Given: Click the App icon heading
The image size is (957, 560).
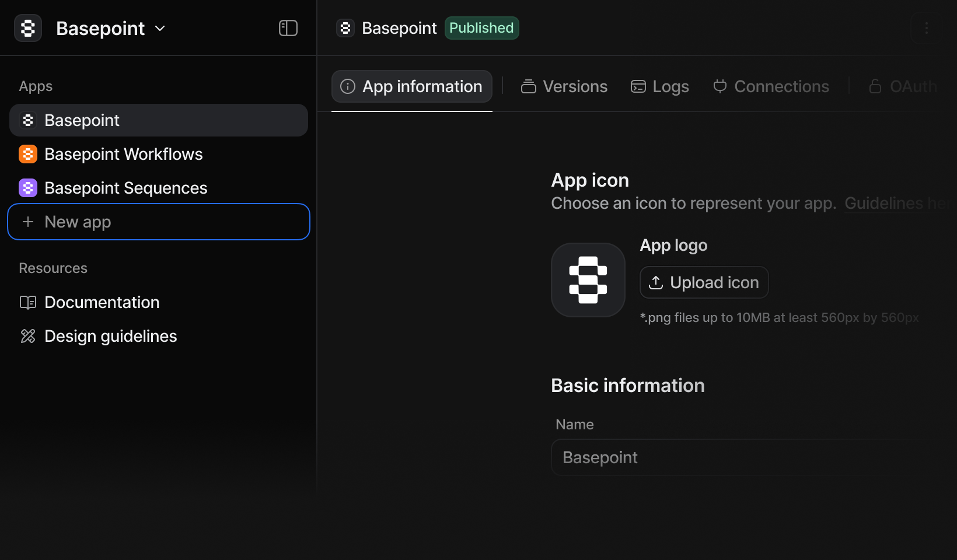Looking at the screenshot, I should coord(590,180).
